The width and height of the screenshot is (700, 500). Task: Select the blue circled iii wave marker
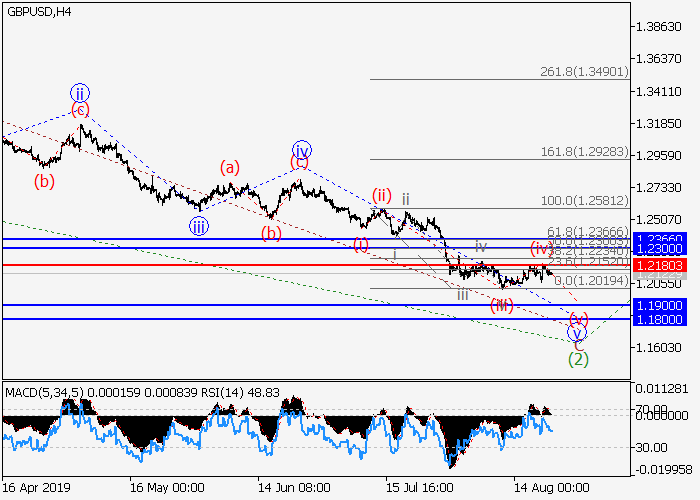click(x=199, y=227)
